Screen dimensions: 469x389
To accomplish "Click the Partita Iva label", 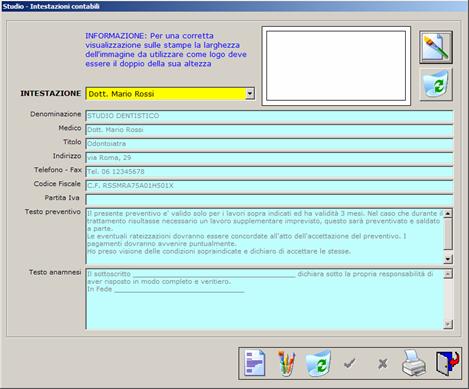I will coord(62,198).
